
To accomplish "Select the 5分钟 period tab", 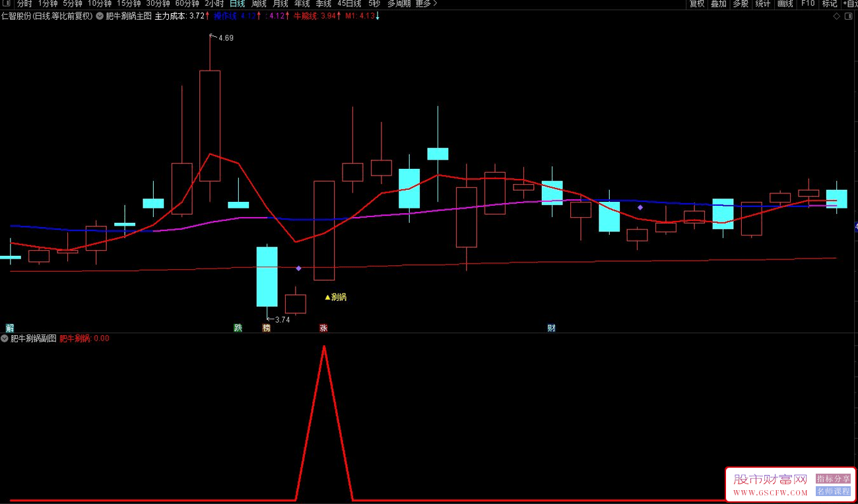I will point(73,3).
